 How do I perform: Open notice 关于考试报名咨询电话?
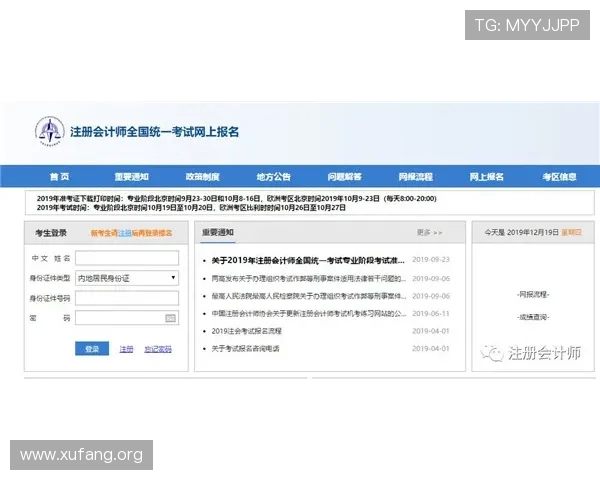click(x=245, y=349)
